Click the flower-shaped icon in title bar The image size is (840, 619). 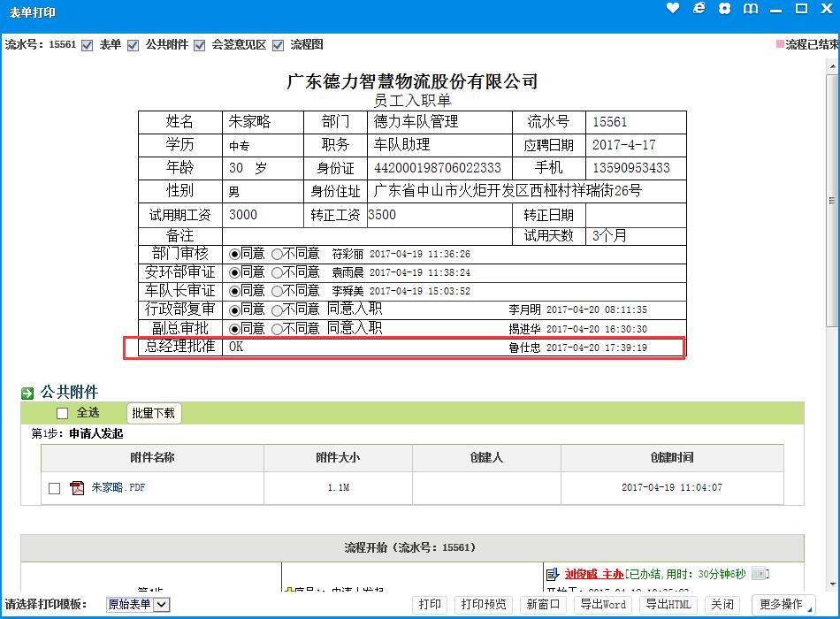coord(725,9)
